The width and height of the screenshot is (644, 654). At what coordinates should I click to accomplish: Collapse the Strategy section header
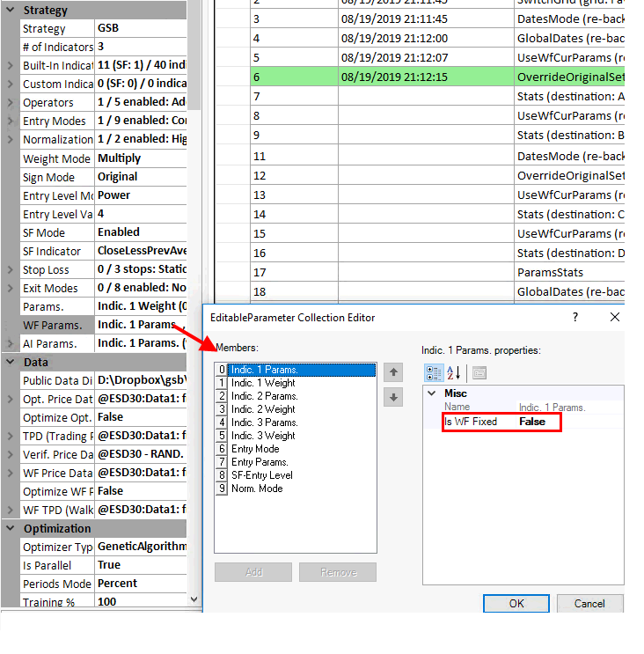pyautogui.click(x=10, y=11)
